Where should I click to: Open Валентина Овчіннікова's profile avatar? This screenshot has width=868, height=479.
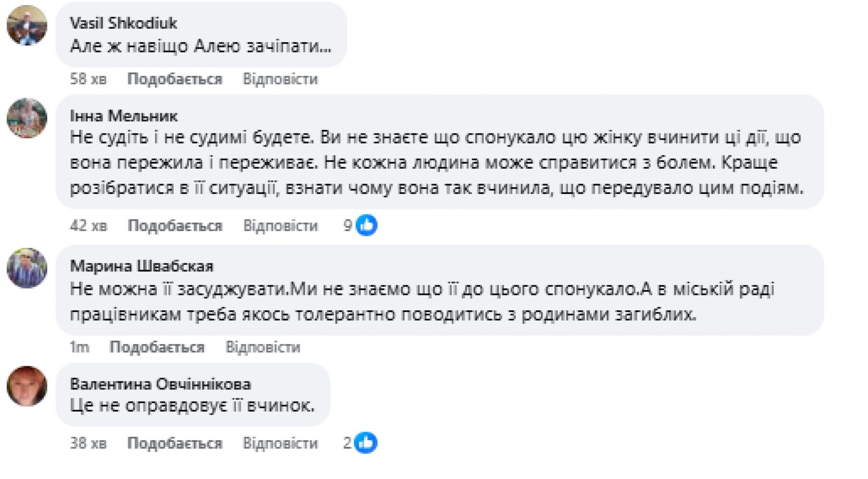coord(27,386)
